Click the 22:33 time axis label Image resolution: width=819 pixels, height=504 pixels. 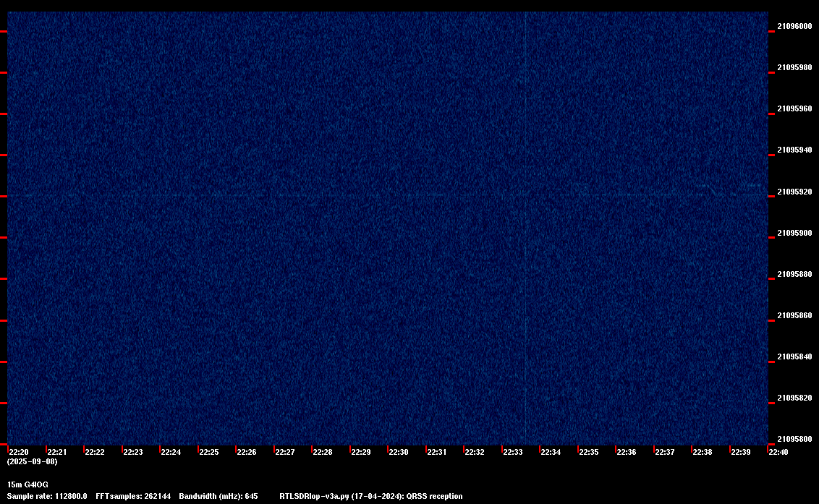click(x=512, y=452)
